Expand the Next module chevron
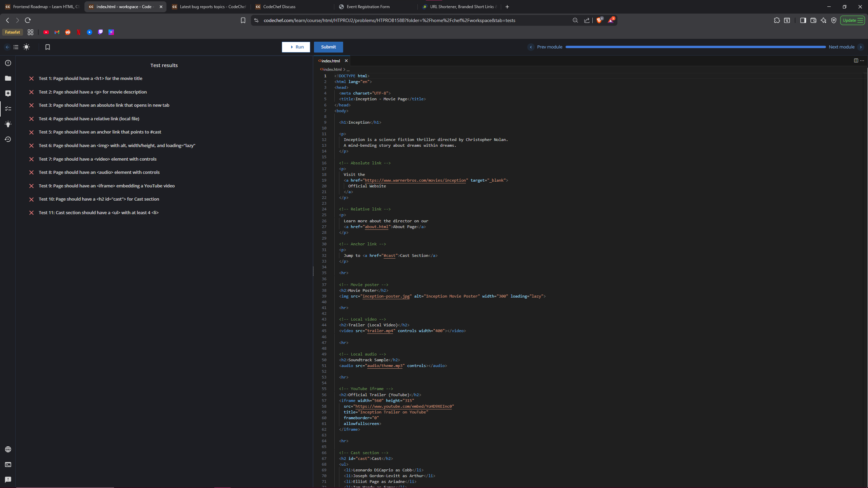The image size is (868, 488). 861,47
